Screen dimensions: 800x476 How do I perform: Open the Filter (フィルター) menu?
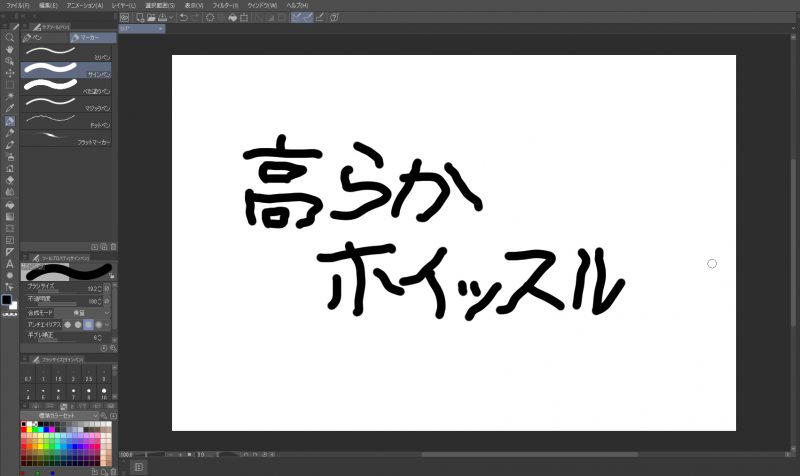225,5
